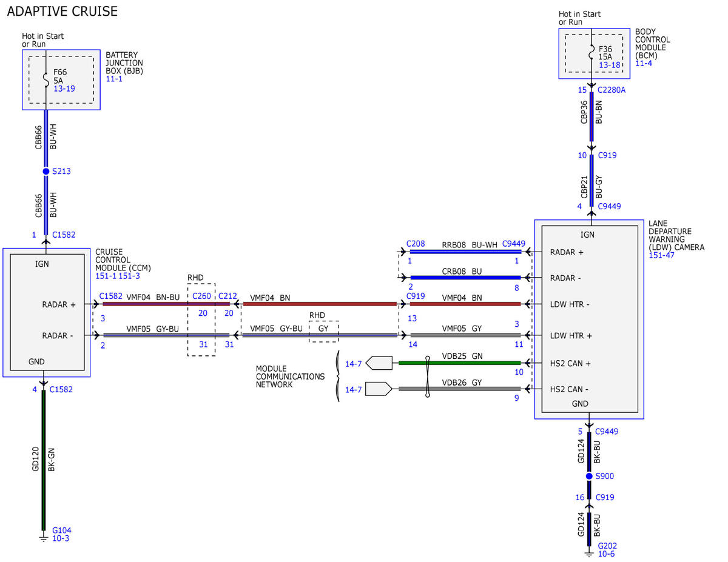Click the C260 connector label in RHD box
The image size is (728, 562).
[x=201, y=296]
